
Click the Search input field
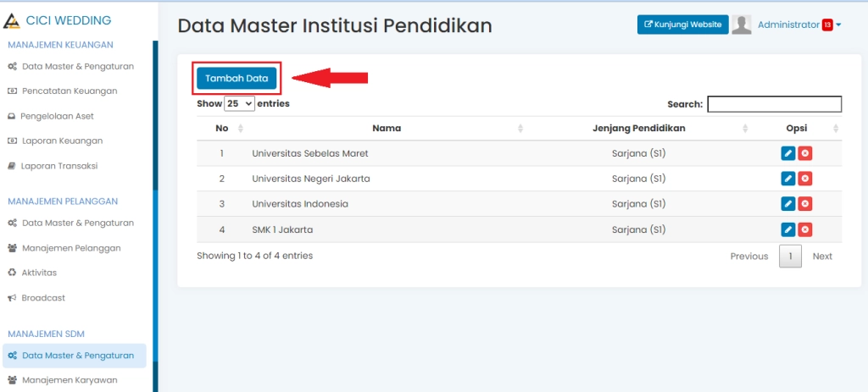pos(774,104)
